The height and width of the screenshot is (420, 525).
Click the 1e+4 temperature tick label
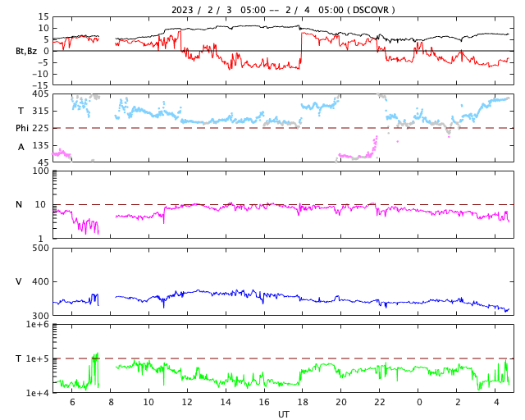38,393
